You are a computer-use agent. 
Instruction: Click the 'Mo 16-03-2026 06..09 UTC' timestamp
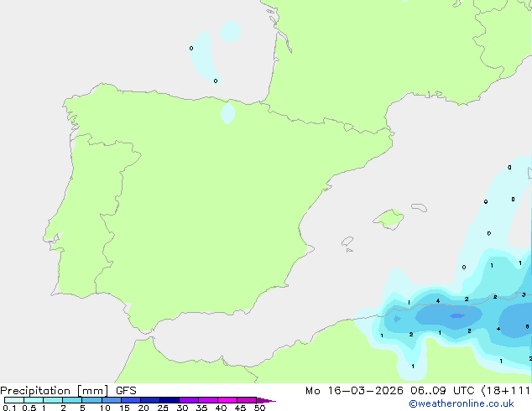[x=389, y=391]
